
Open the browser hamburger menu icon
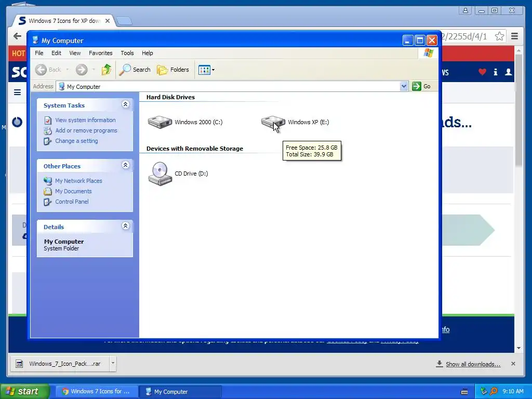[x=514, y=36]
